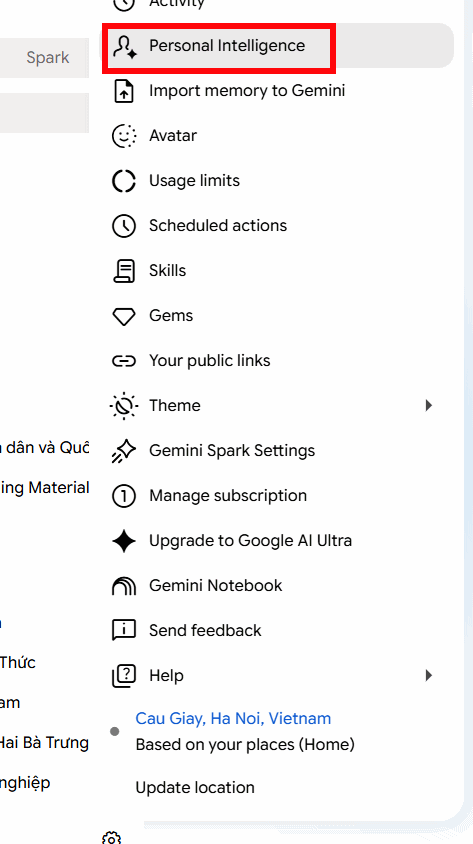
Task: Select the Theme label text
Action: tap(175, 405)
